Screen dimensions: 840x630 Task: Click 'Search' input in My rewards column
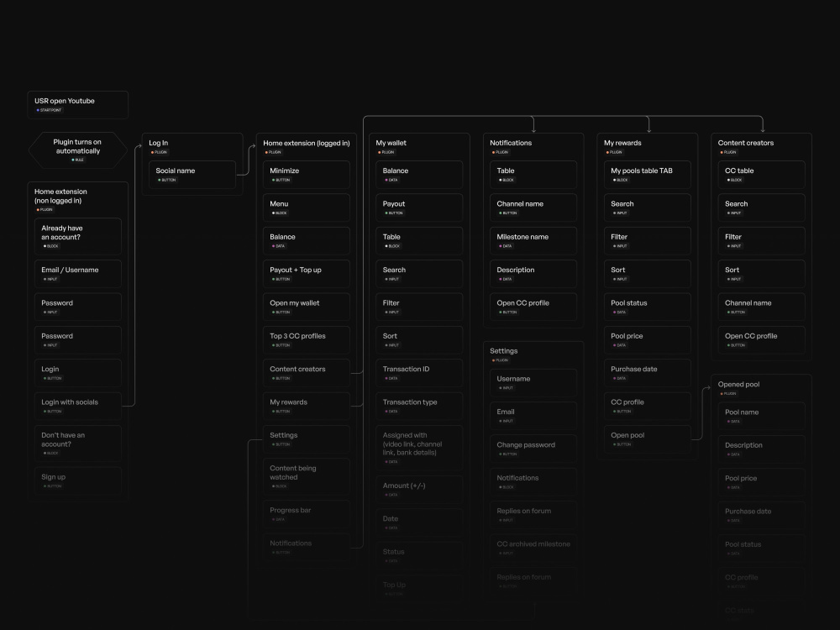pos(648,207)
